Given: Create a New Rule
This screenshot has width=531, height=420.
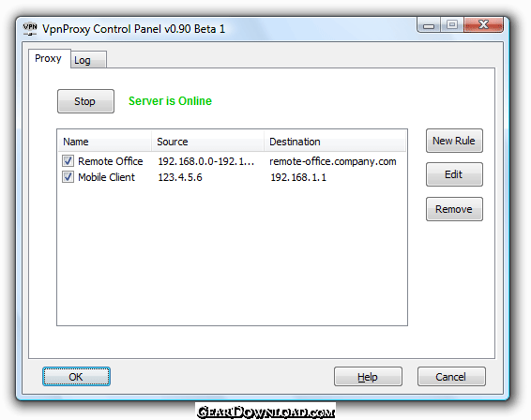Looking at the screenshot, I should tap(454, 141).
